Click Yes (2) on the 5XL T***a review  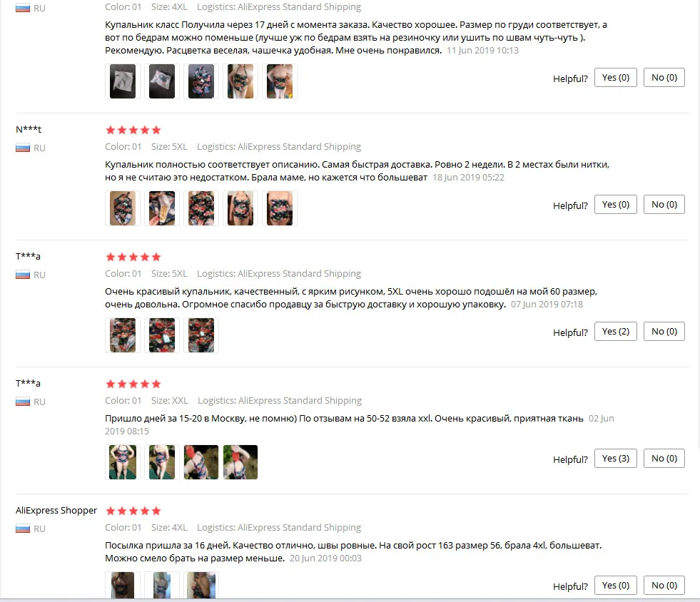point(615,332)
